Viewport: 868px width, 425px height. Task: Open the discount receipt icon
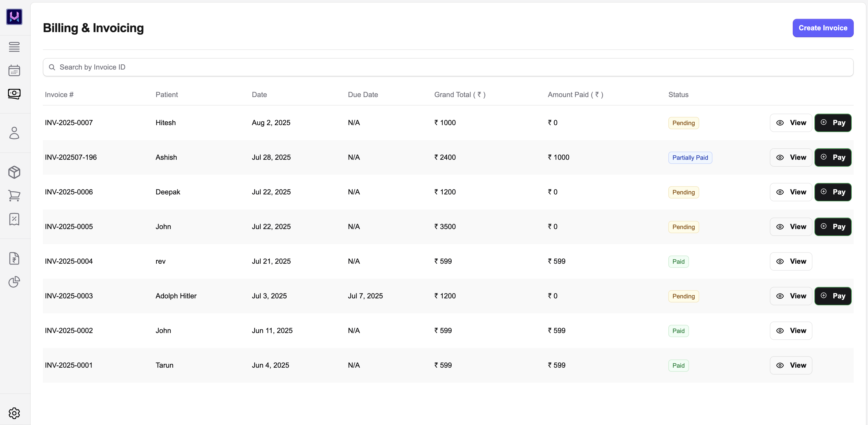[x=14, y=219]
